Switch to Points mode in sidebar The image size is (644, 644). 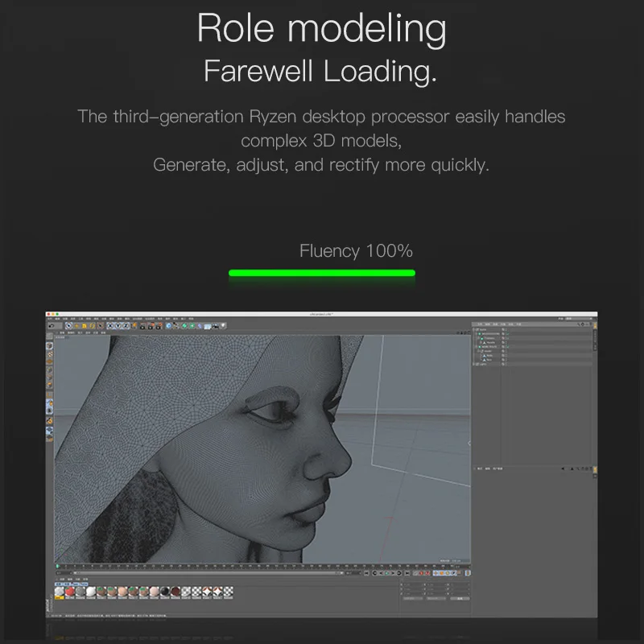[x=50, y=369]
